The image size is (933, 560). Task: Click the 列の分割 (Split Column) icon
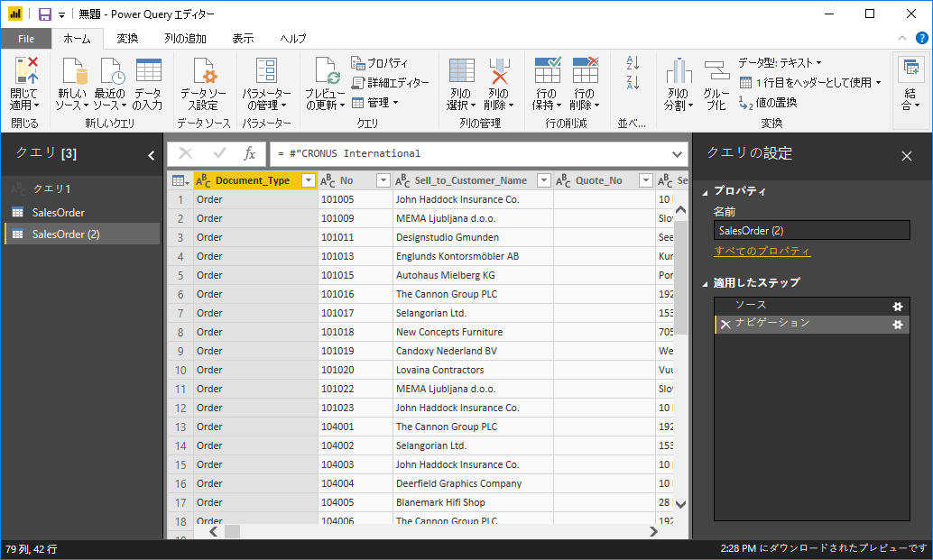679,70
